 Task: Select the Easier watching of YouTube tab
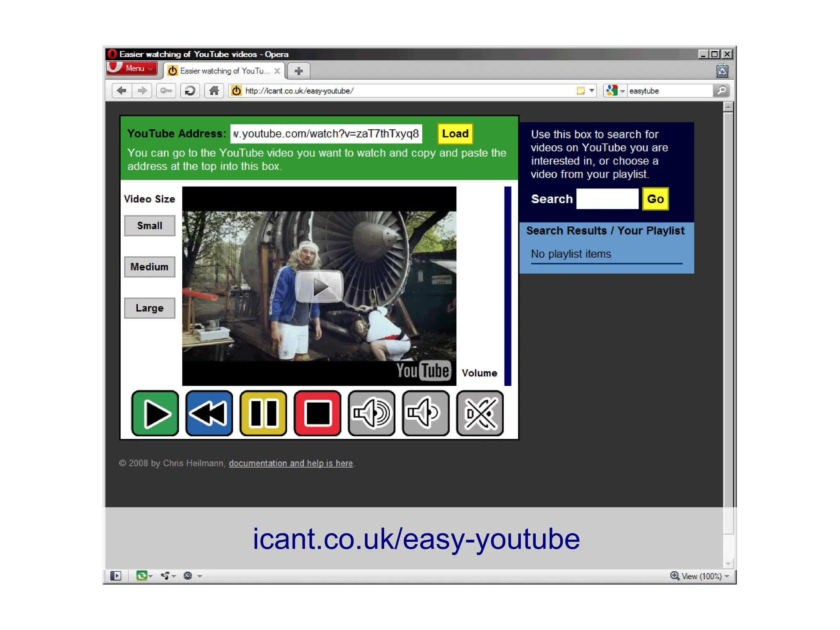click(x=224, y=71)
